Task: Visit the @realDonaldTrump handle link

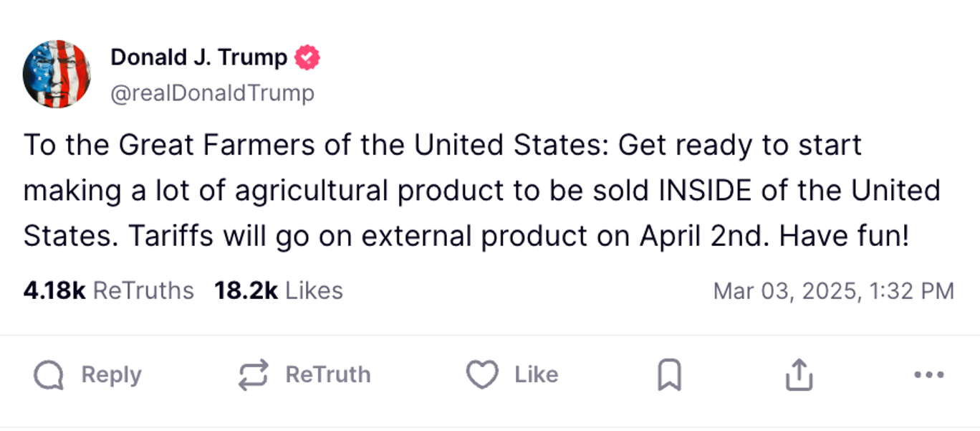Action: 212,93
